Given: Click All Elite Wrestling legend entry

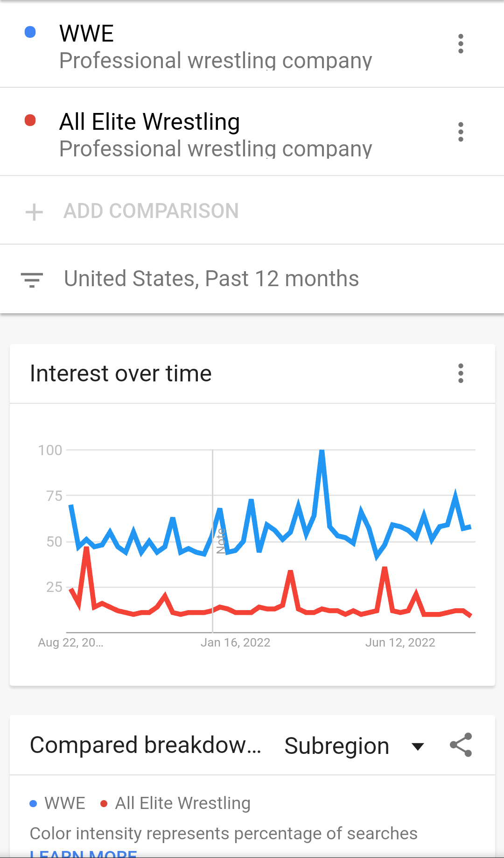Looking at the screenshot, I should click(x=175, y=803).
